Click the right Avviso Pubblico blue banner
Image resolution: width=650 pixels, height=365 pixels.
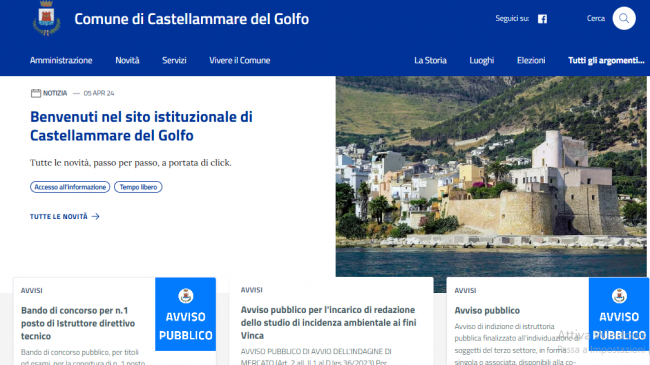(x=619, y=314)
